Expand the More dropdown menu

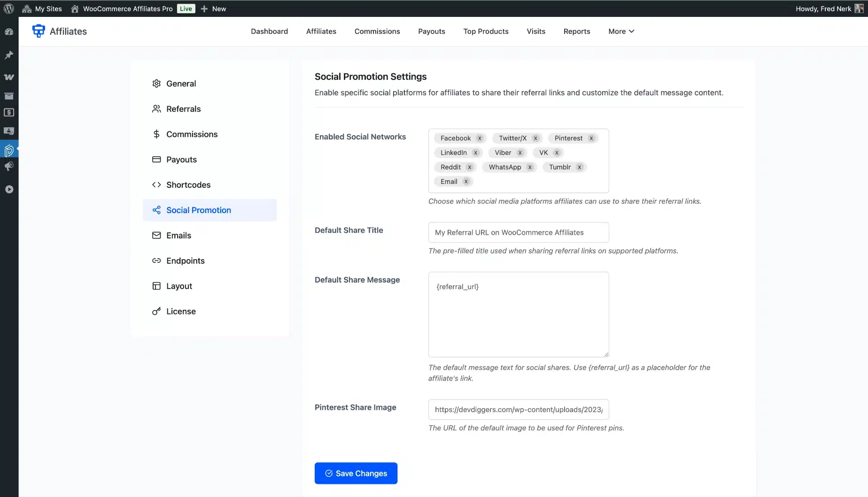coord(621,31)
